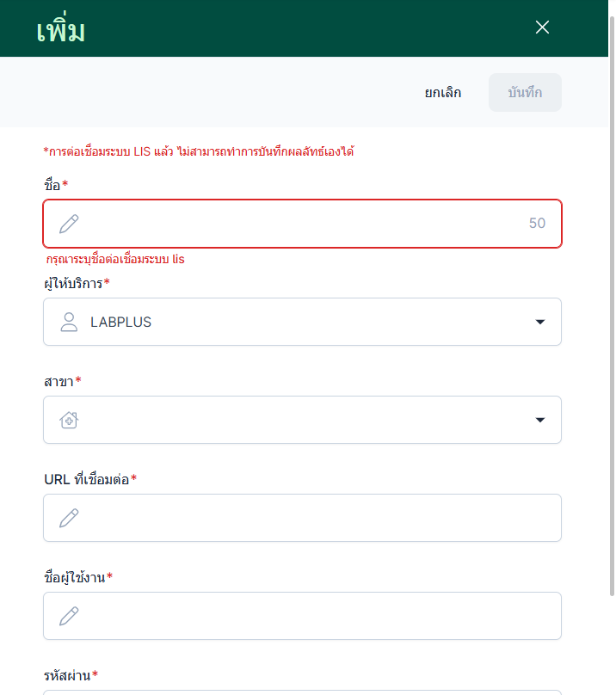
Task: Expand branch list via สาขา arrow
Action: coord(540,420)
